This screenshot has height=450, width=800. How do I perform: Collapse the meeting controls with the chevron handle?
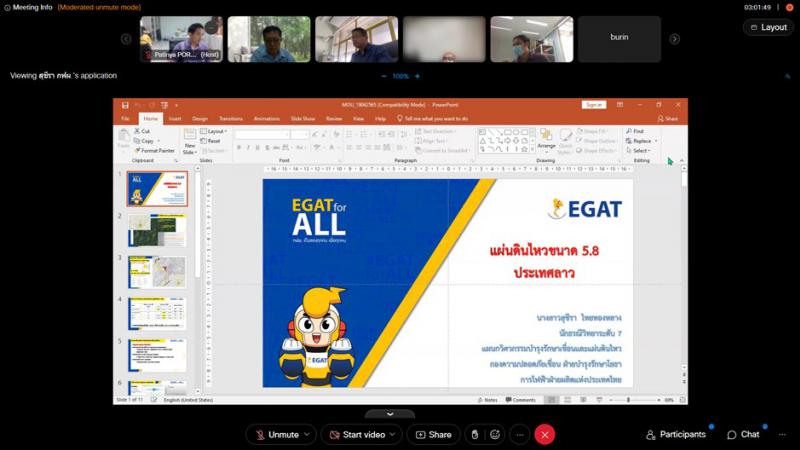390,414
